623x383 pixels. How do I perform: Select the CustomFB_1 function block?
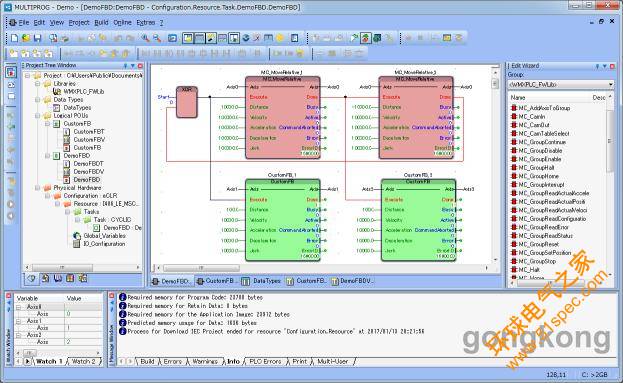[282, 220]
